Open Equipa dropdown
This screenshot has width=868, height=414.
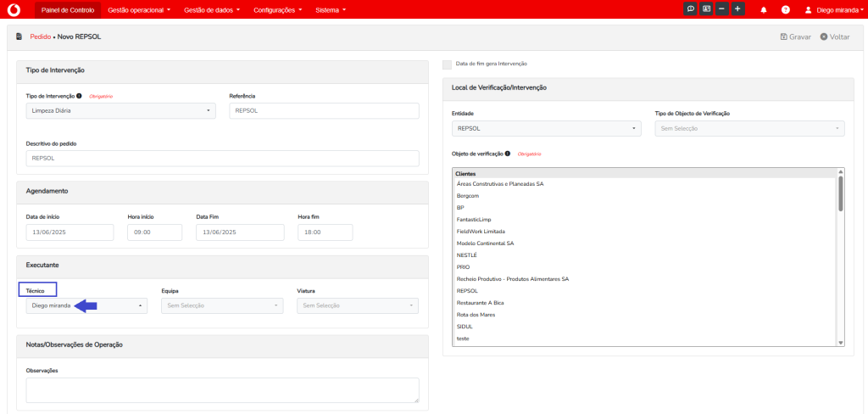[x=222, y=305]
